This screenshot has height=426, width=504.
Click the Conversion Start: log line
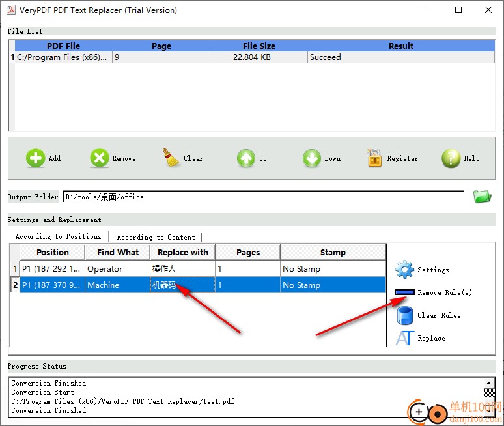tap(44, 392)
